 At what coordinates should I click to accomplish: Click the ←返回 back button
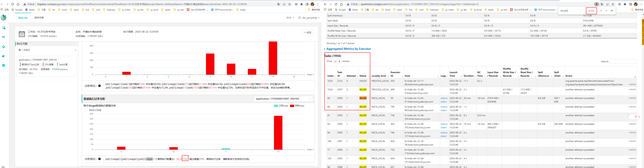pyautogui.click(x=308, y=33)
